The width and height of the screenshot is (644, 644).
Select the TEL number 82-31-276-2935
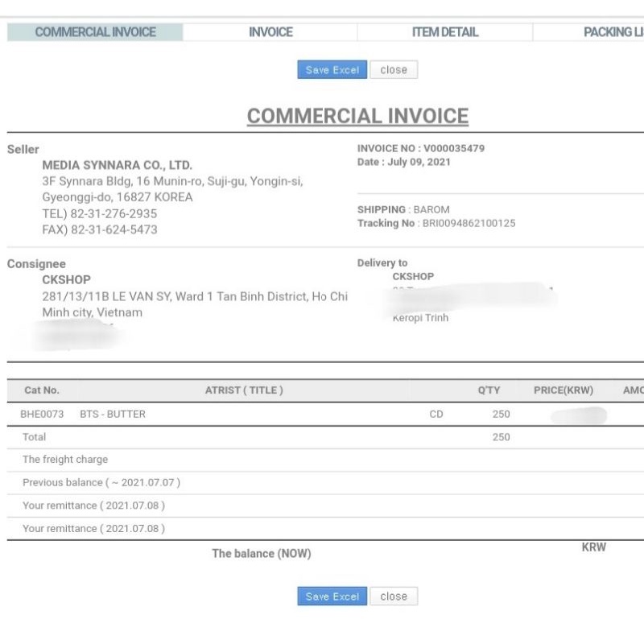pos(114,213)
